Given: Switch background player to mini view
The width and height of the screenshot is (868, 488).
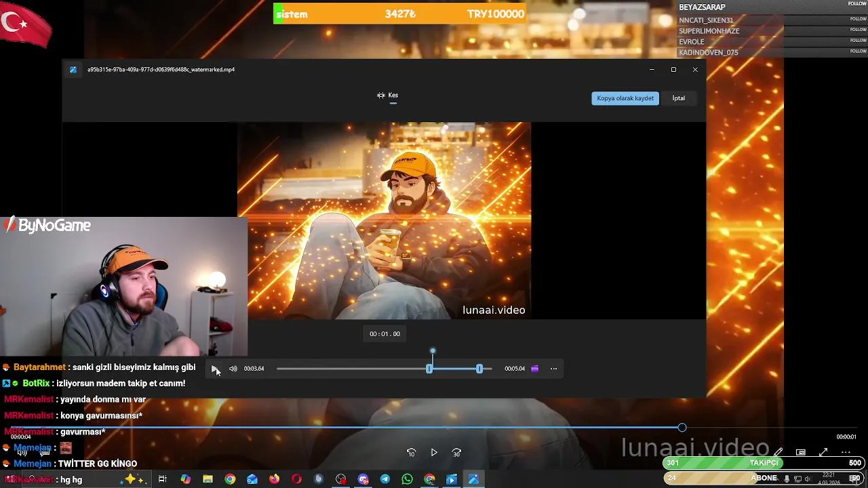Looking at the screenshot, I should pyautogui.click(x=801, y=452).
